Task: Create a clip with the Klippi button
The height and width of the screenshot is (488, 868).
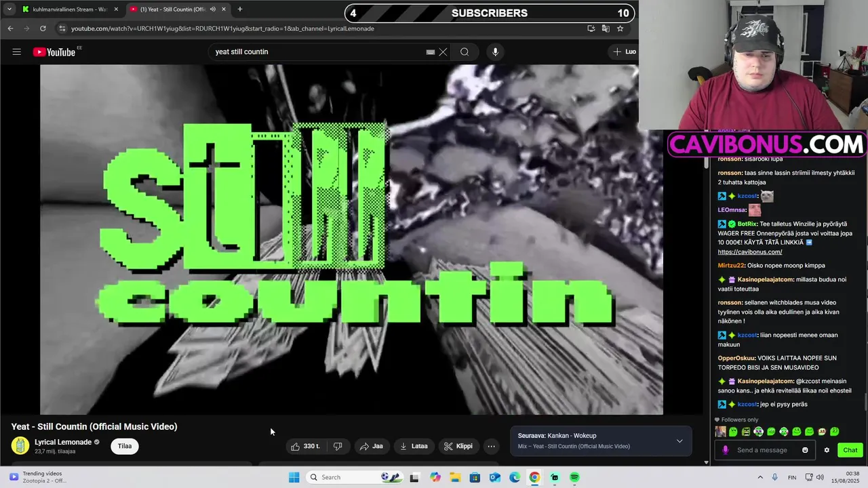Action: click(x=458, y=446)
